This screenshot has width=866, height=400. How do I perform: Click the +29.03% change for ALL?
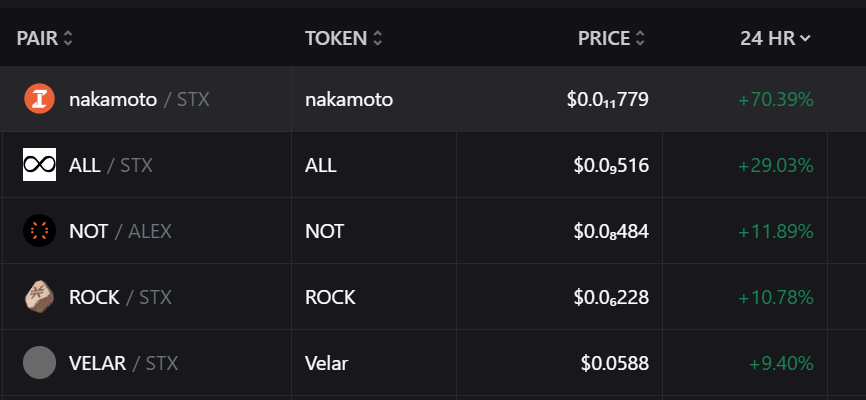[x=776, y=165]
